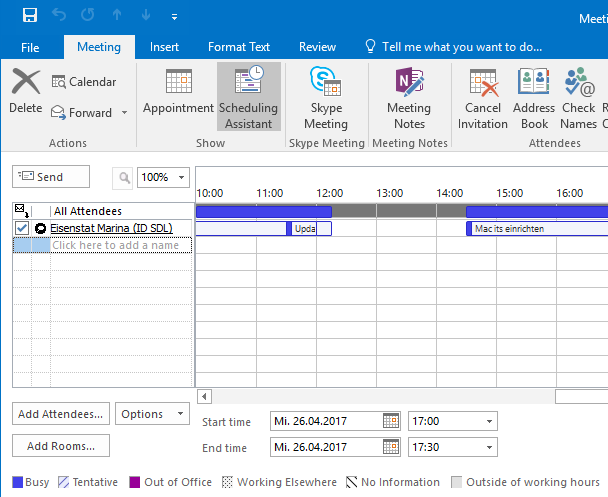
Task: Click the Outside of working hours swatch
Action: pyautogui.click(x=457, y=482)
